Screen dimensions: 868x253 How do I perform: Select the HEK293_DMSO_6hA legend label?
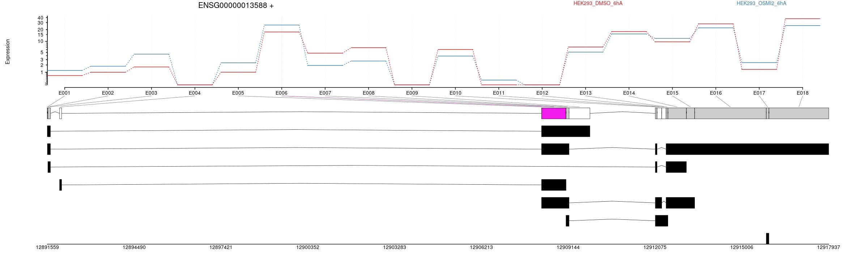tap(598, 3)
